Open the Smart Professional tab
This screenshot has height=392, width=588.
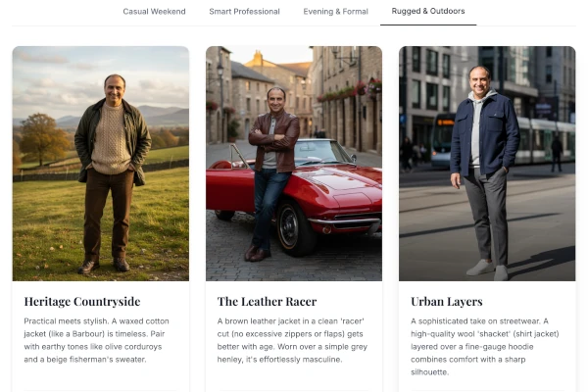(x=244, y=12)
